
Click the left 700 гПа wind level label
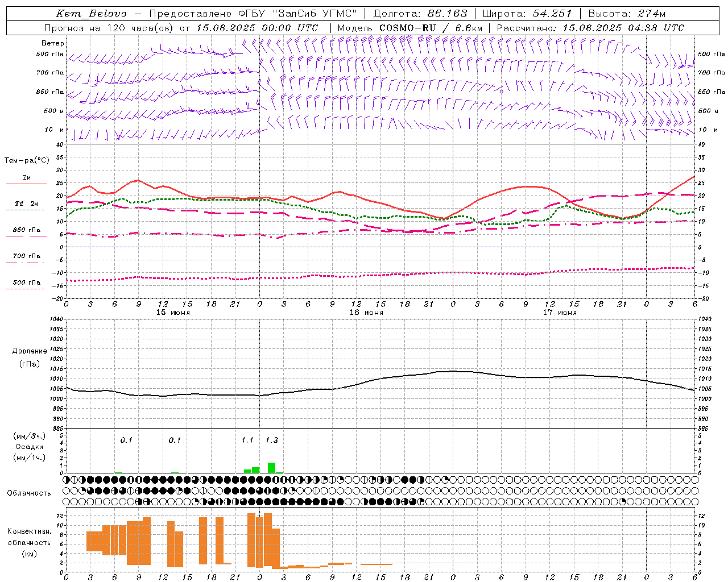50,73
